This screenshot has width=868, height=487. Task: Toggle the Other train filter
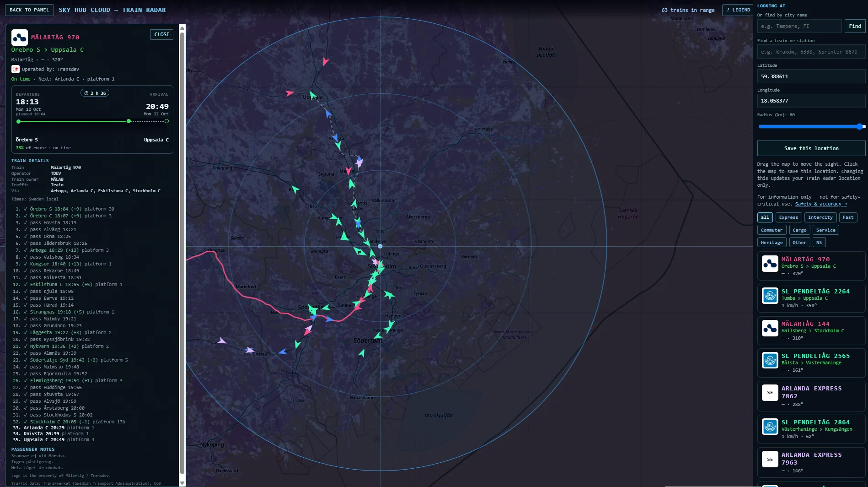pos(799,243)
